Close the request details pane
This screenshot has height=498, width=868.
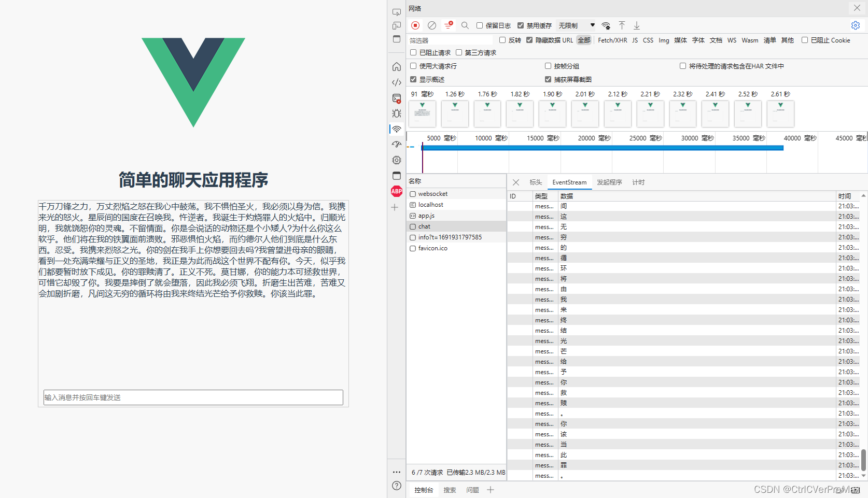point(516,182)
